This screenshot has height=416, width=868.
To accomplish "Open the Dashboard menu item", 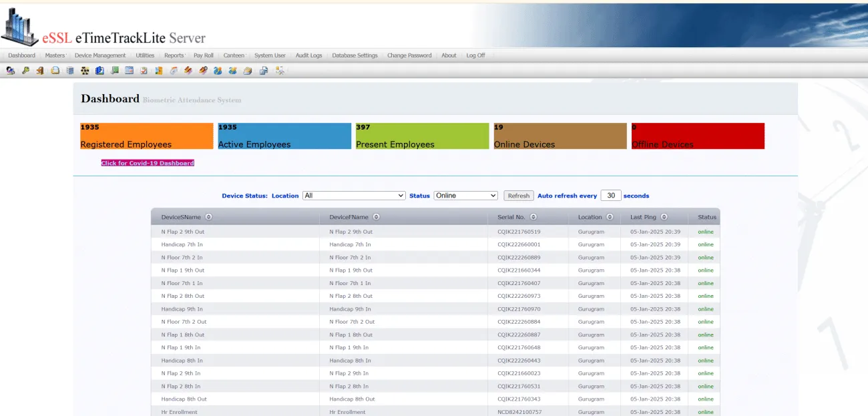I will [21, 55].
